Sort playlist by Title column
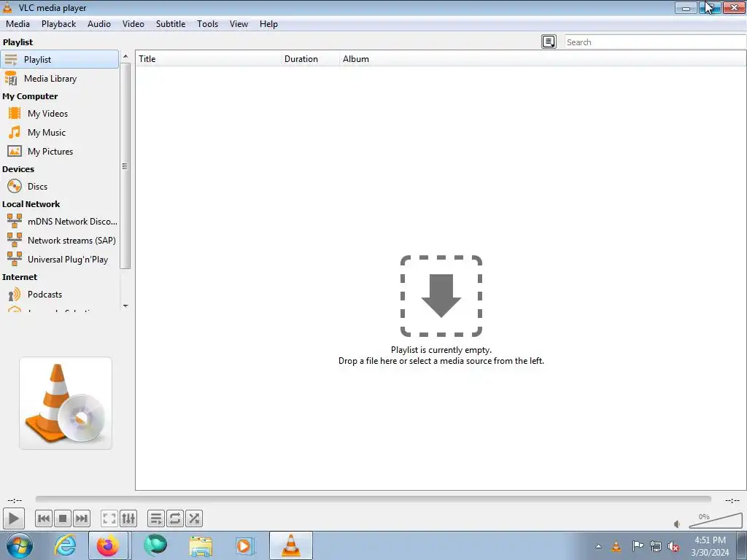The image size is (747, 560). (x=208, y=59)
